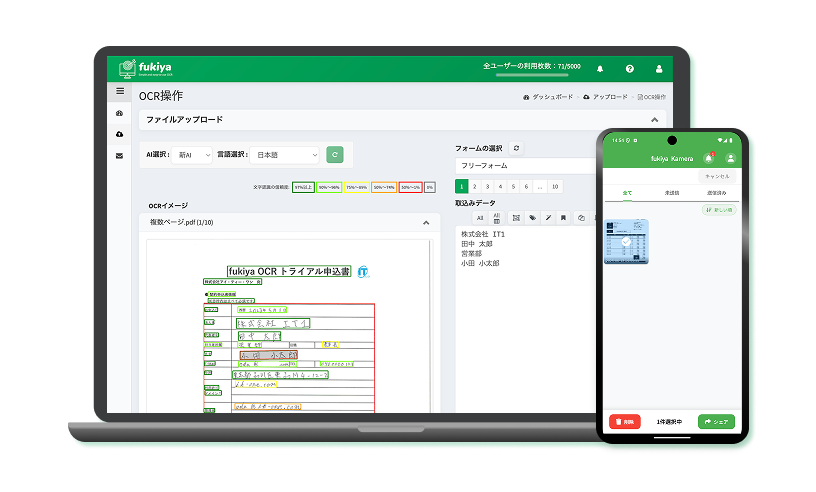The width and height of the screenshot is (816, 492).
Task: Click the pagination ellipsis button
Action: click(540, 186)
